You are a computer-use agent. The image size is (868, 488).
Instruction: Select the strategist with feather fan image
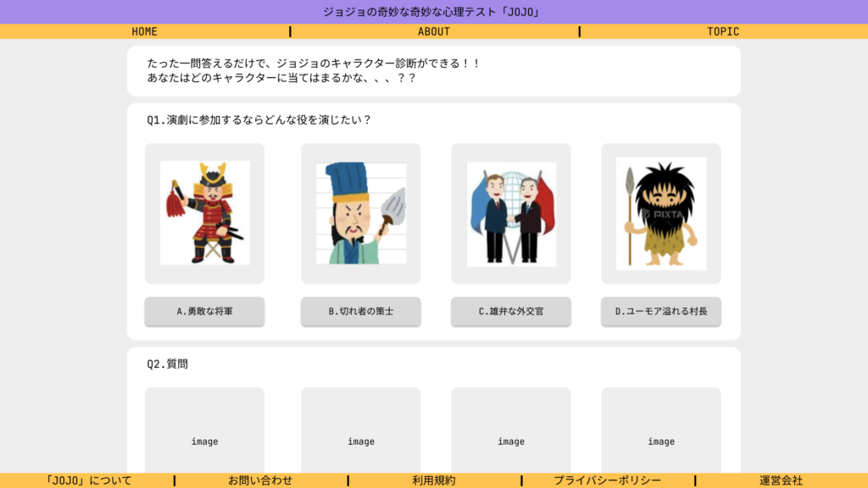361,213
